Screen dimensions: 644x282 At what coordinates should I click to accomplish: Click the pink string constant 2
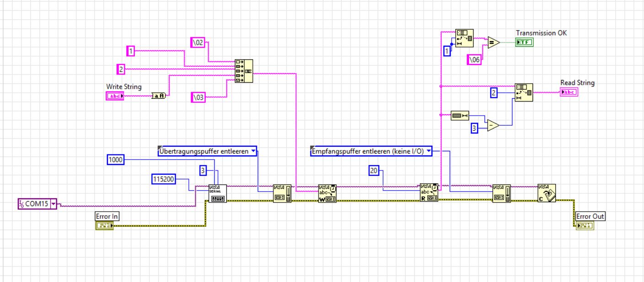[121, 69]
